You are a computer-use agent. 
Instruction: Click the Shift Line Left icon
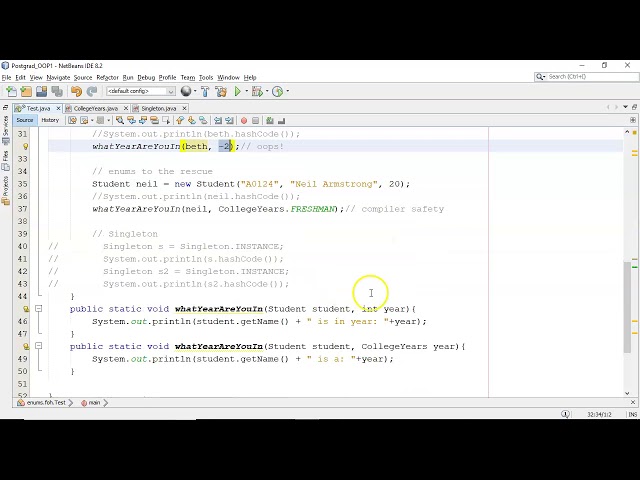218,120
